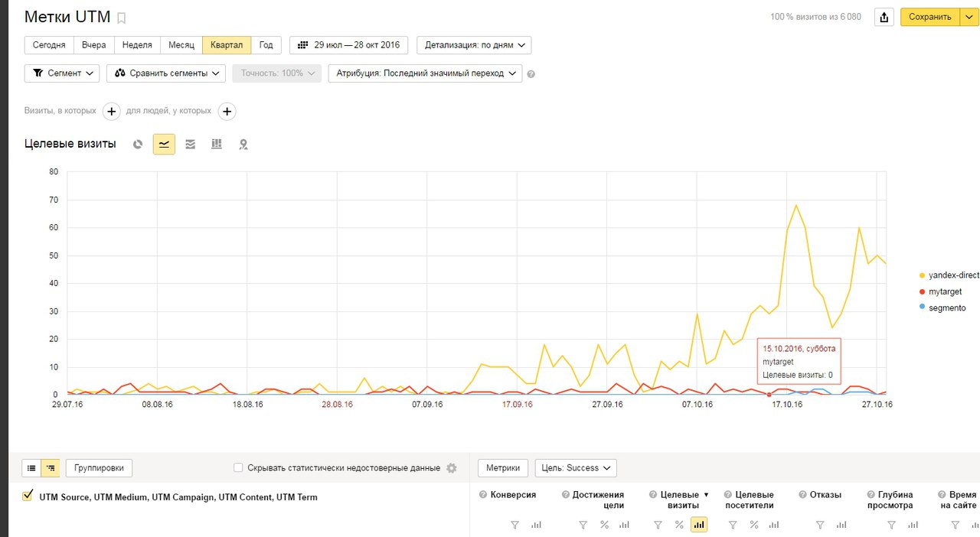The height and width of the screenshot is (537, 980).
Task: Click the export report icon
Action: point(884,17)
